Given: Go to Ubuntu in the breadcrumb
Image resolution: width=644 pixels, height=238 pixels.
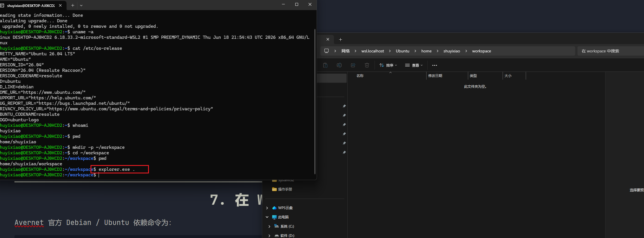Looking at the screenshot, I should (x=403, y=51).
